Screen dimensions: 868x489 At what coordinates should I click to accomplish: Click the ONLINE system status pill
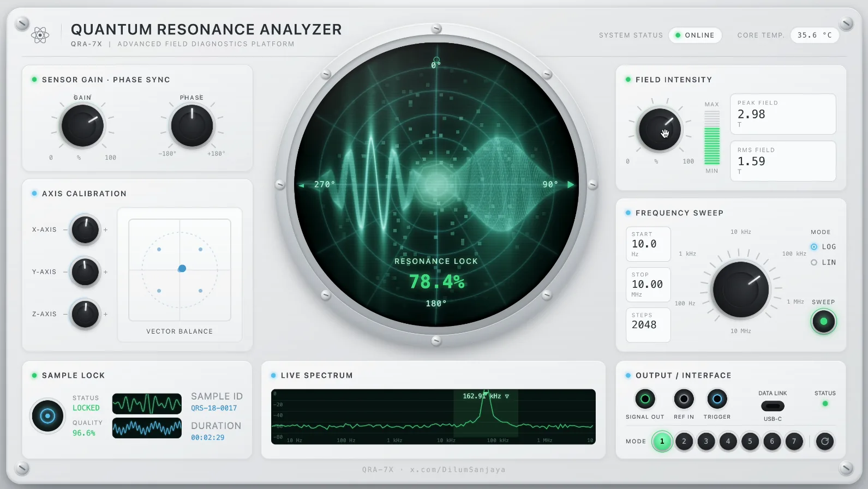(695, 35)
